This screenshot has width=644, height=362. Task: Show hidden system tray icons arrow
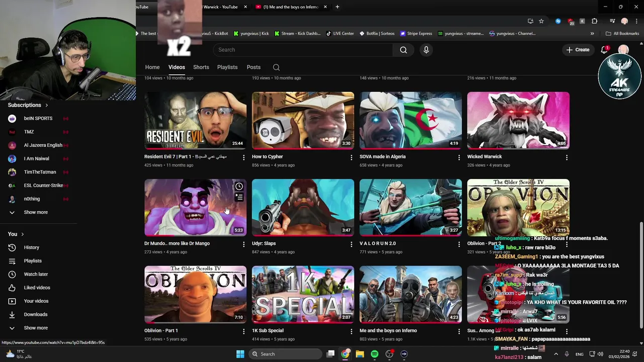[556, 354]
